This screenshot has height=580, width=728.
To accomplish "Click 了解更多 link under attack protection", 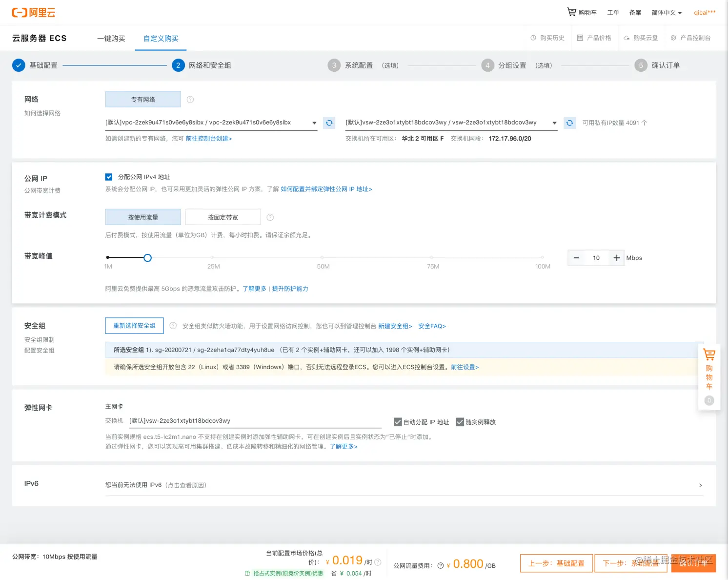I will click(255, 289).
